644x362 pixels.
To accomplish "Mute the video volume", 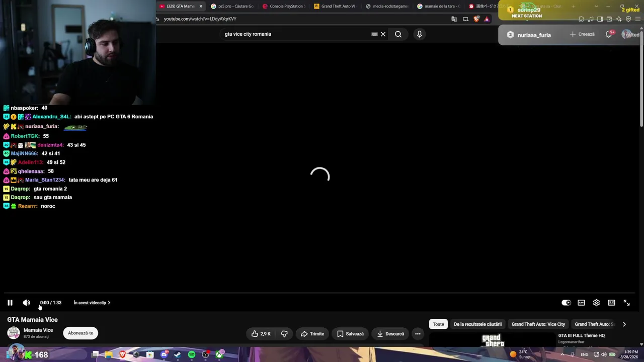I will (x=26, y=303).
